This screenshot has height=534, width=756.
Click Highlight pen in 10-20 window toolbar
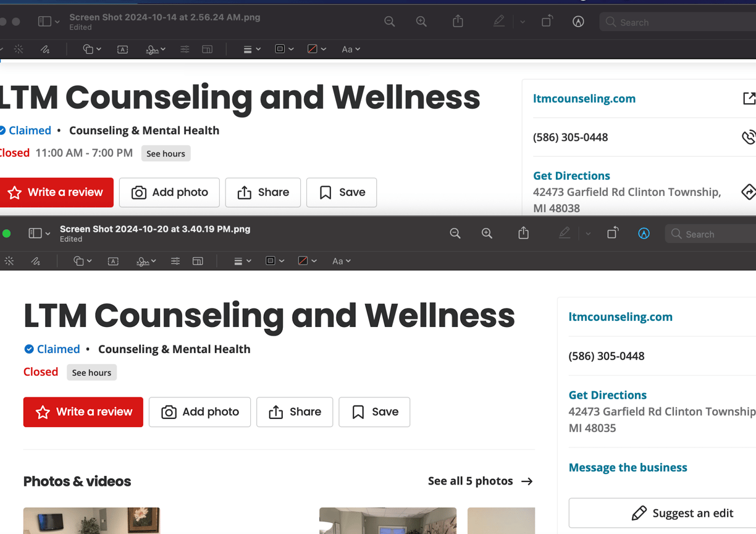[565, 234]
